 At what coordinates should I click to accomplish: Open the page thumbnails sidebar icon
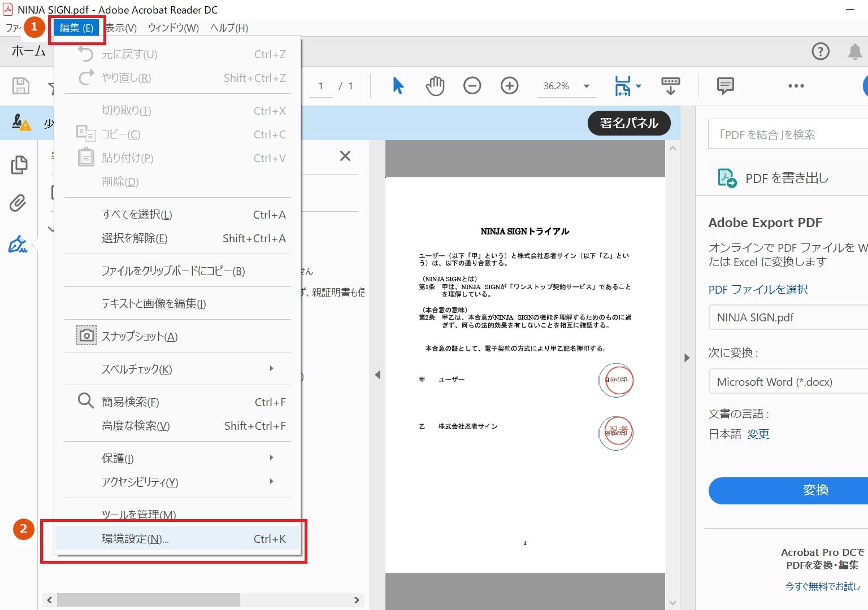pyautogui.click(x=19, y=164)
